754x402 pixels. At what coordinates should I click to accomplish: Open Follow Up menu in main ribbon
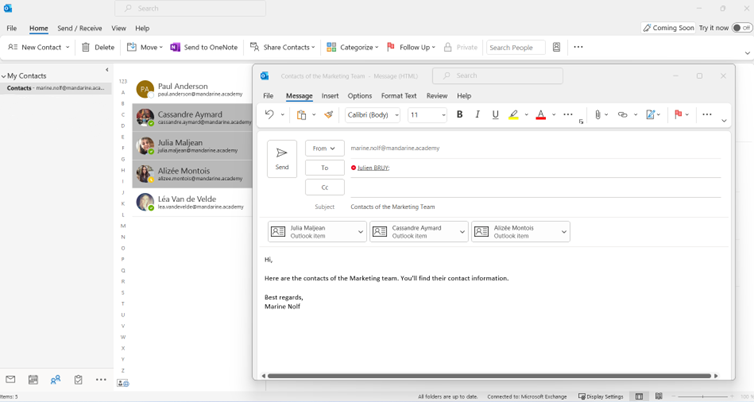coord(411,47)
